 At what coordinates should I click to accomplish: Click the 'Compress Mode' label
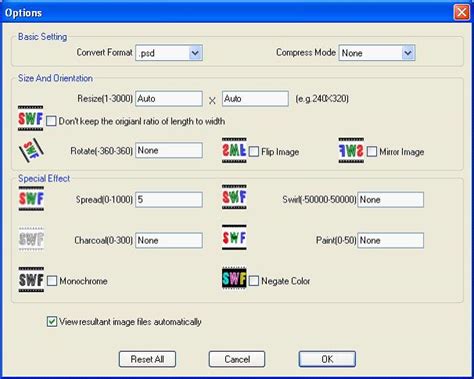pyautogui.click(x=306, y=52)
